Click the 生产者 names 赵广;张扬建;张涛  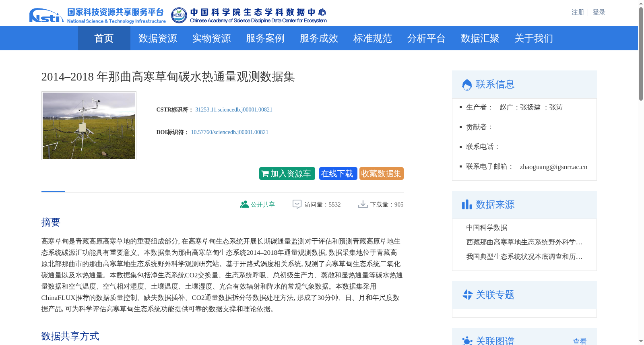point(531,107)
